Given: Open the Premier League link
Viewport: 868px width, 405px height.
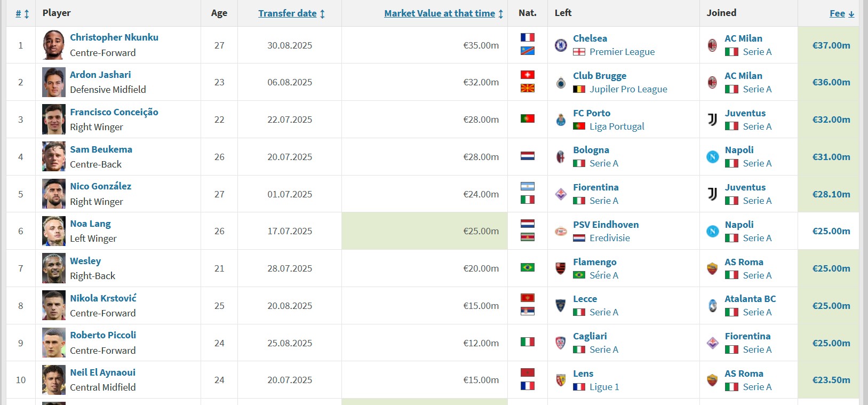Looking at the screenshot, I should point(622,52).
